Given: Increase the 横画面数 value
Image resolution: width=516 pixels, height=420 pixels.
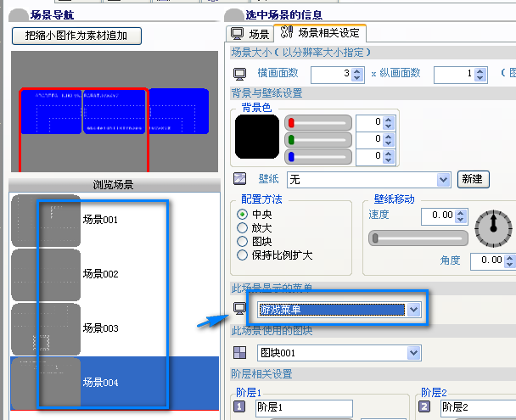Looking at the screenshot, I should pos(357,71).
